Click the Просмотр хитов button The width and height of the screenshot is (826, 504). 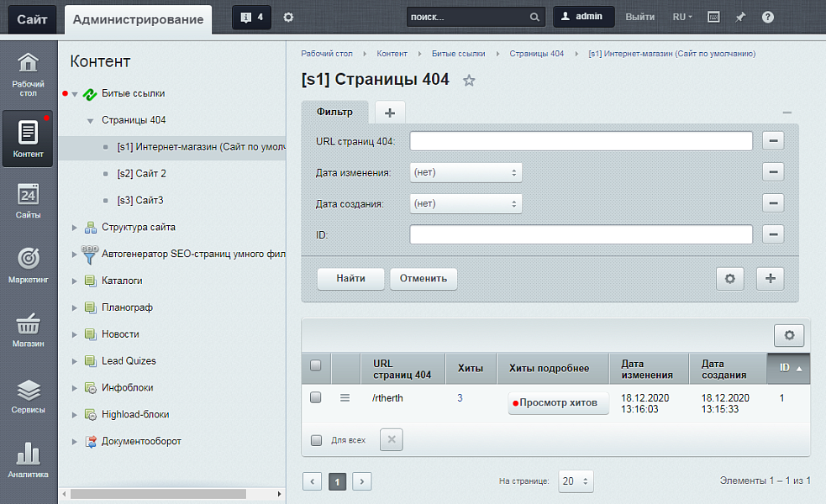pos(558,403)
